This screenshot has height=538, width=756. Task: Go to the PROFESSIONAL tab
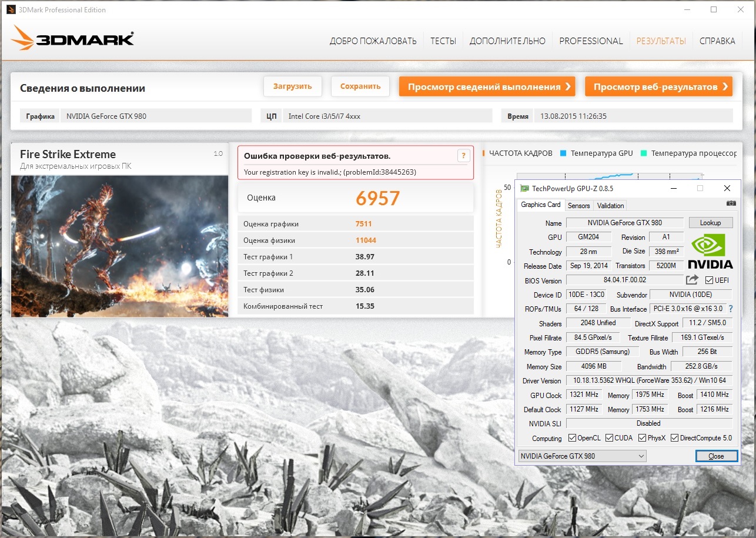point(591,41)
